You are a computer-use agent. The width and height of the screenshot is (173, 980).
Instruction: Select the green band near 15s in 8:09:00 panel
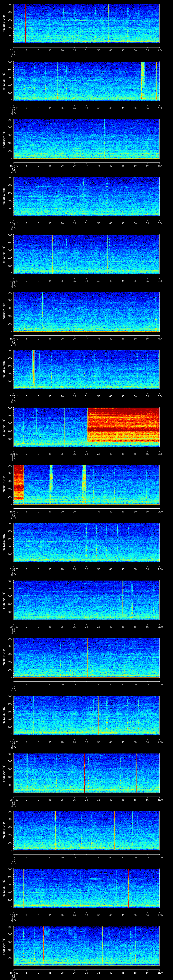tap(51, 484)
